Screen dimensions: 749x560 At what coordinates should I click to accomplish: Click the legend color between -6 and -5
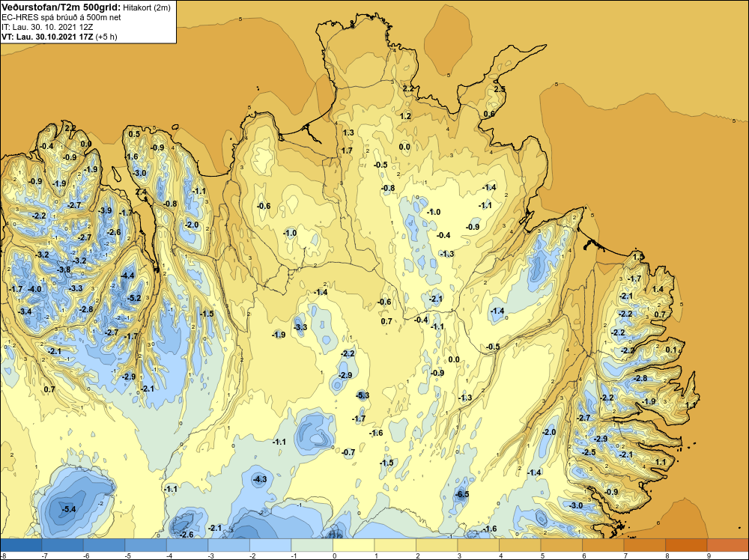point(104,545)
